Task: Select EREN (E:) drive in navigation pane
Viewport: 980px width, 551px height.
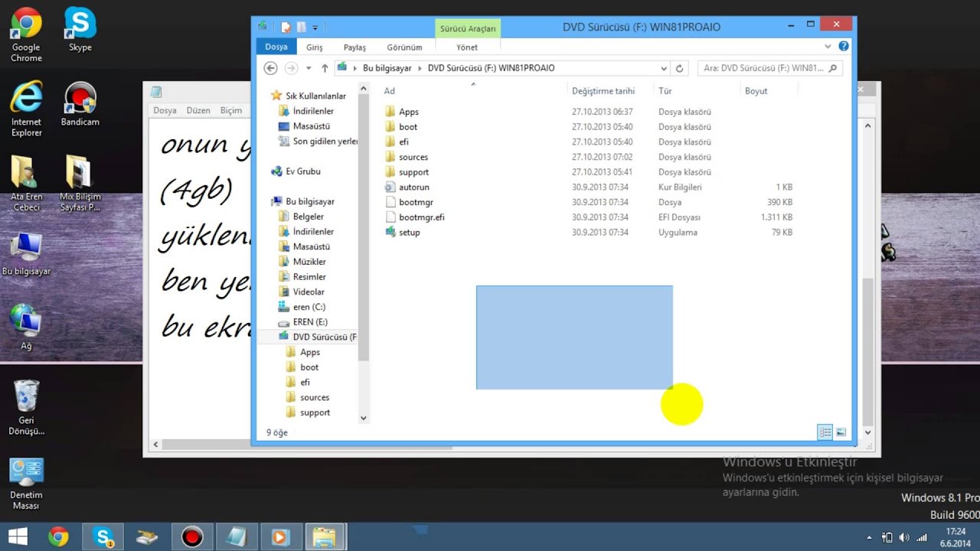Action: point(310,322)
